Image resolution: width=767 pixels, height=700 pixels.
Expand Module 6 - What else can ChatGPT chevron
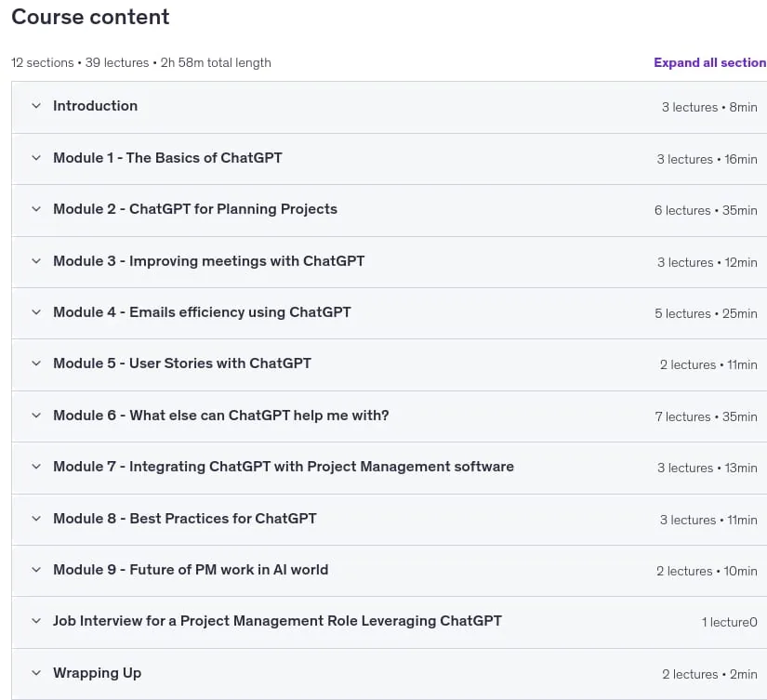tap(36, 416)
